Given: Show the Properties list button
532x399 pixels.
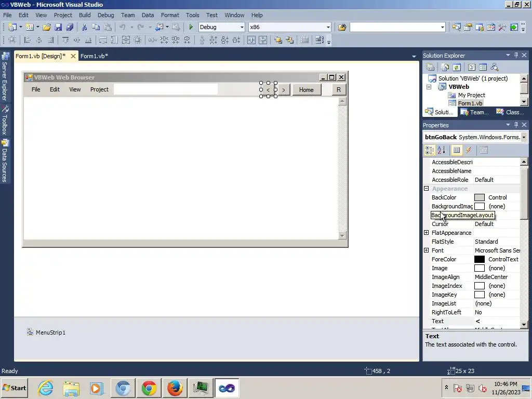Looking at the screenshot, I should pos(457,150).
